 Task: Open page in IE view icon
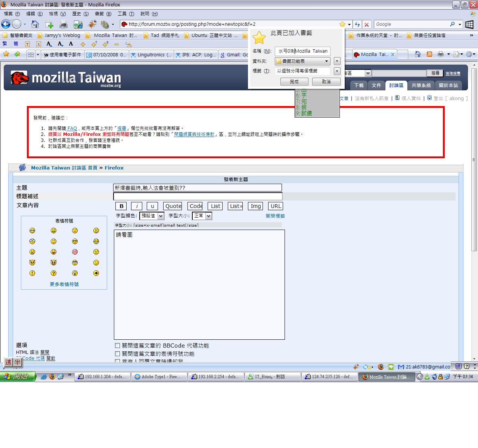(x=78, y=25)
